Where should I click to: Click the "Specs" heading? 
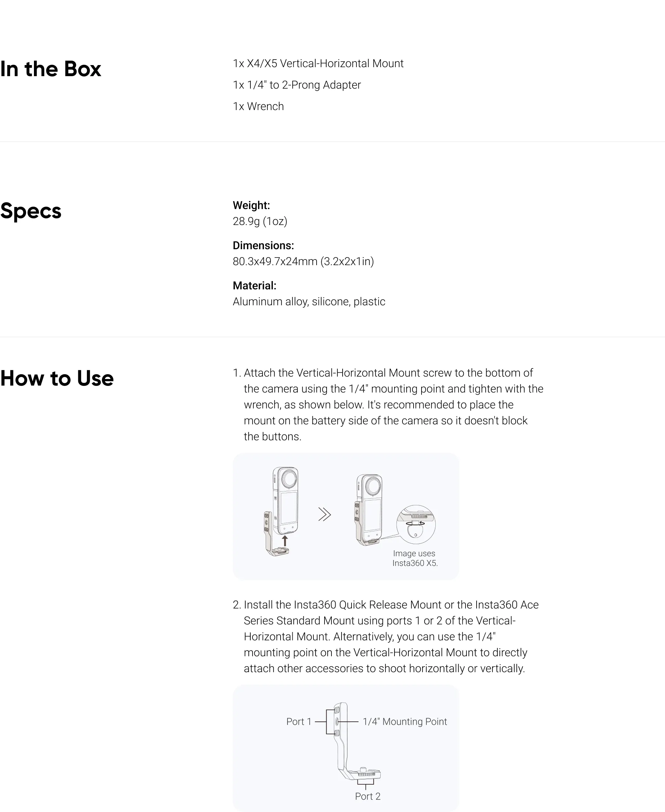click(30, 211)
